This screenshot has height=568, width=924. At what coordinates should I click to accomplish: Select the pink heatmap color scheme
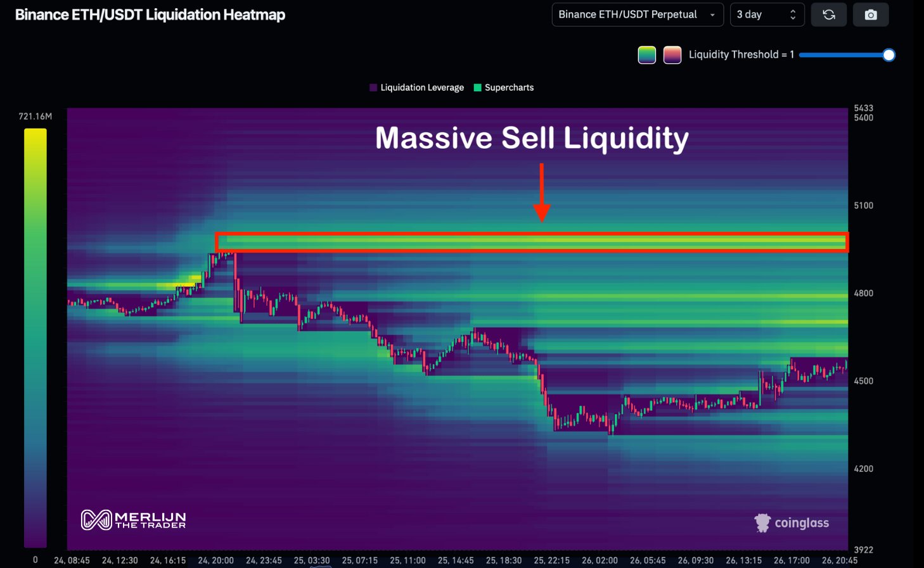click(672, 55)
